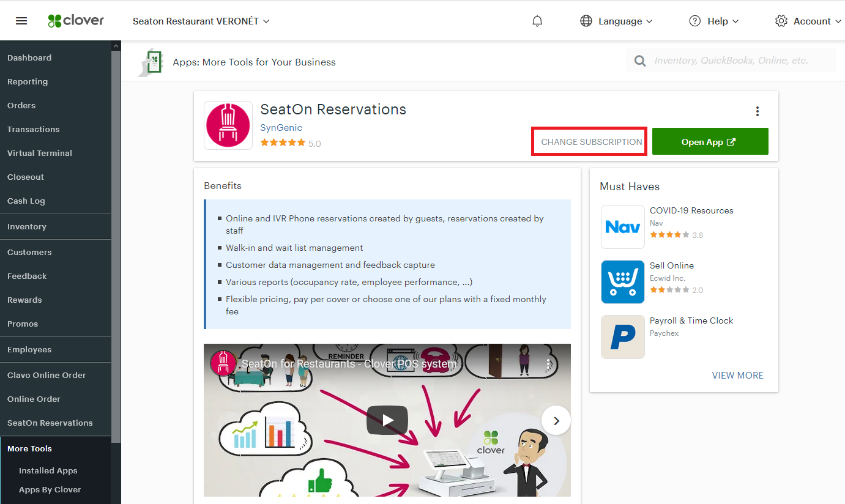Screen dimensions: 845x504
Task: Click VIEW MORE in Must Haves
Action: [x=737, y=375]
